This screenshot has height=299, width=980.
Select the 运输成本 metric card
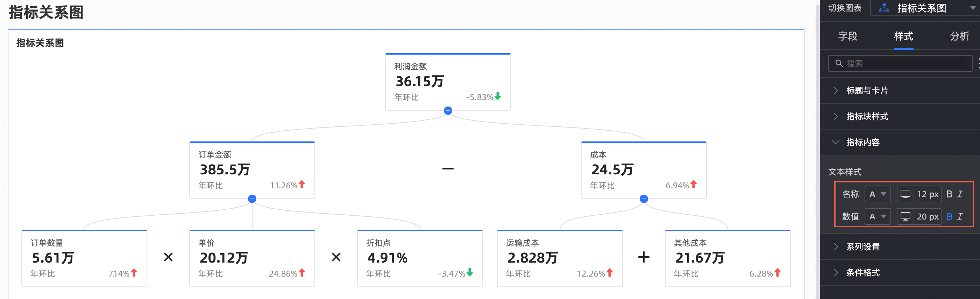pyautogui.click(x=559, y=258)
